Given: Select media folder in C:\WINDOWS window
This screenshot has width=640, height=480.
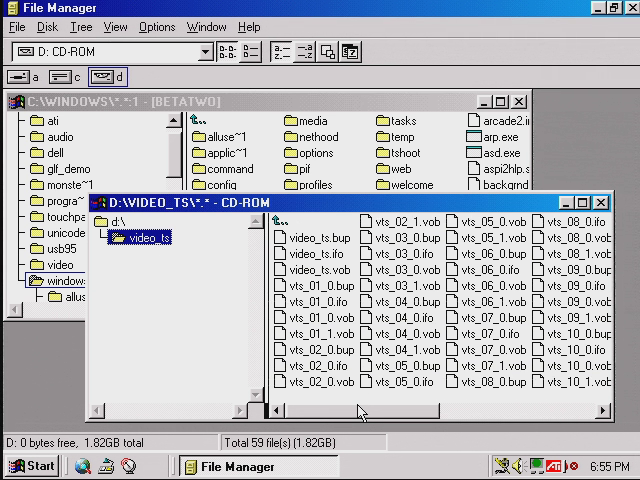Looking at the screenshot, I should pos(306,121).
